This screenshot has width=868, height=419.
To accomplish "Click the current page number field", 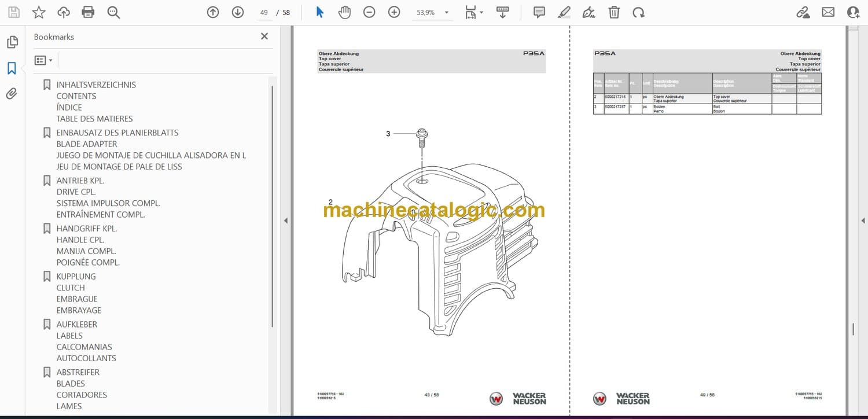I will point(264,12).
